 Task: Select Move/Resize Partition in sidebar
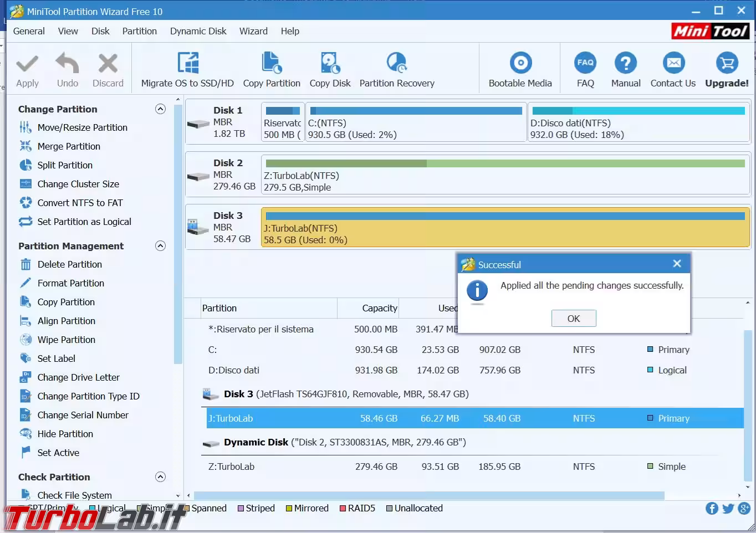point(82,127)
